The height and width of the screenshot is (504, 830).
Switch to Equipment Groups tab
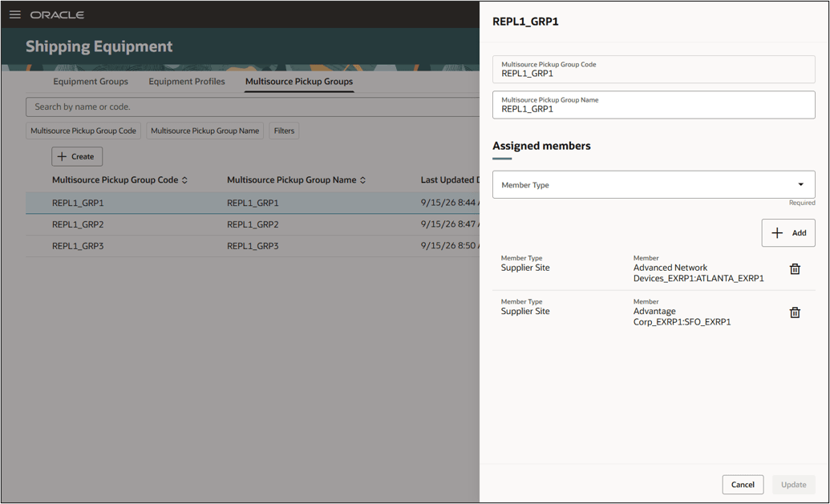(x=91, y=82)
